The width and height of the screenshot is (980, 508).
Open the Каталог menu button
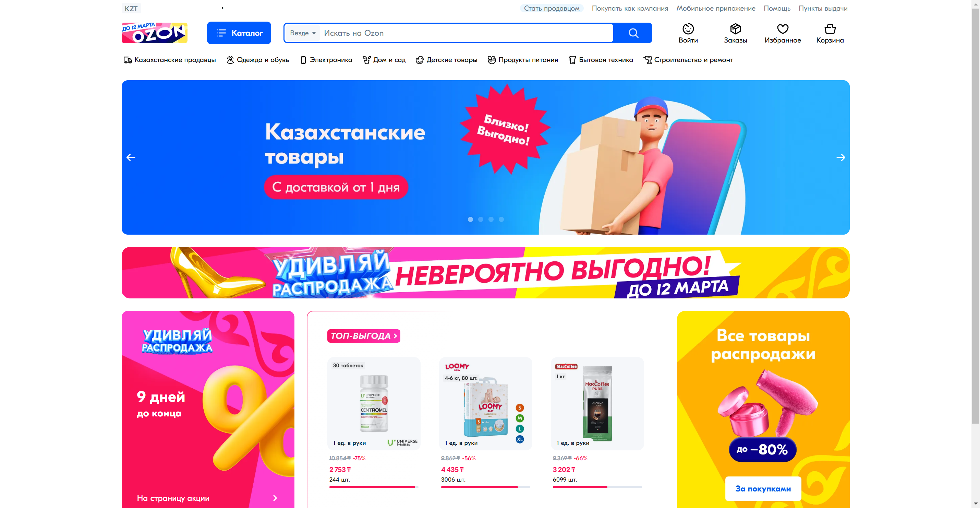tap(239, 33)
